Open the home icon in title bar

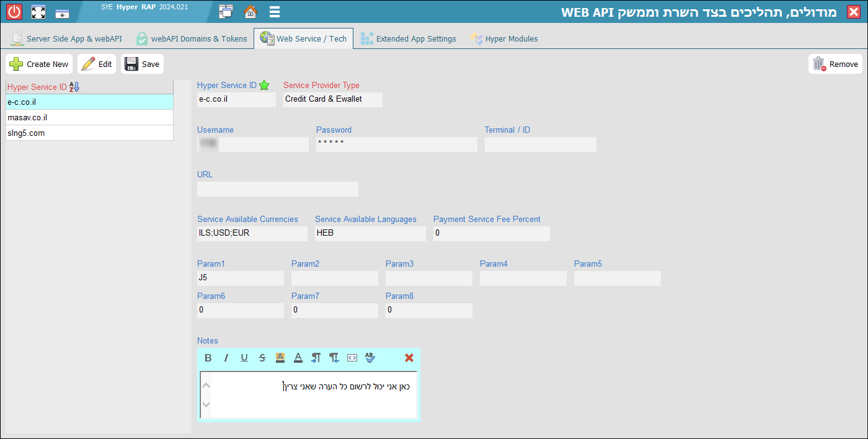click(250, 12)
